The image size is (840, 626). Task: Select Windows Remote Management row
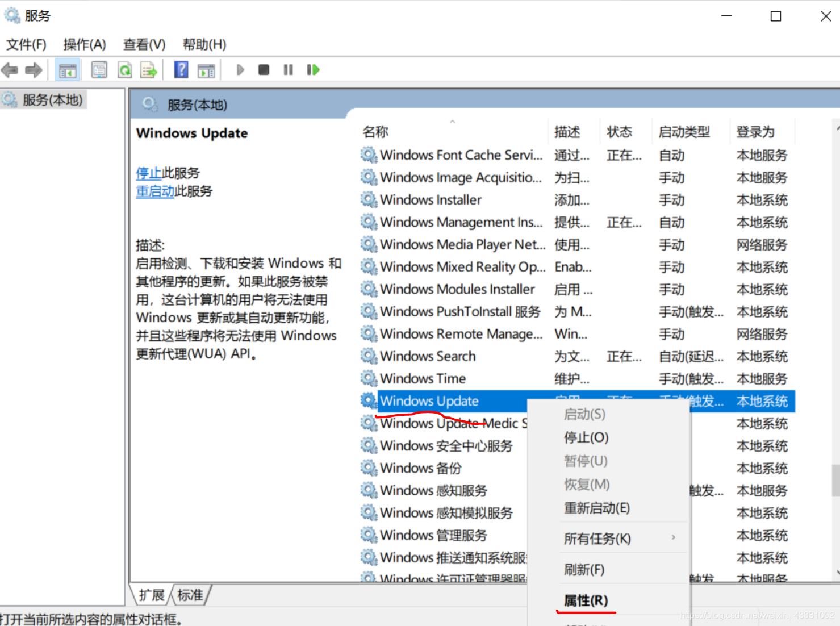577,334
